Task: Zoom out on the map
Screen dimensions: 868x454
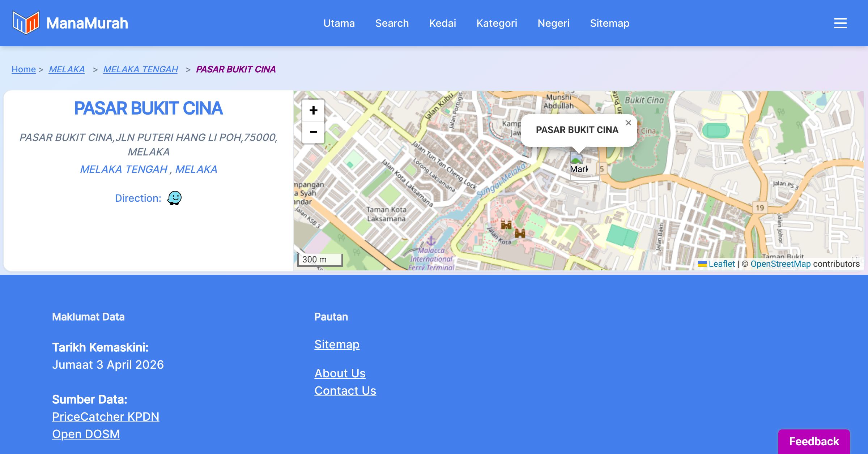Action: tap(313, 132)
